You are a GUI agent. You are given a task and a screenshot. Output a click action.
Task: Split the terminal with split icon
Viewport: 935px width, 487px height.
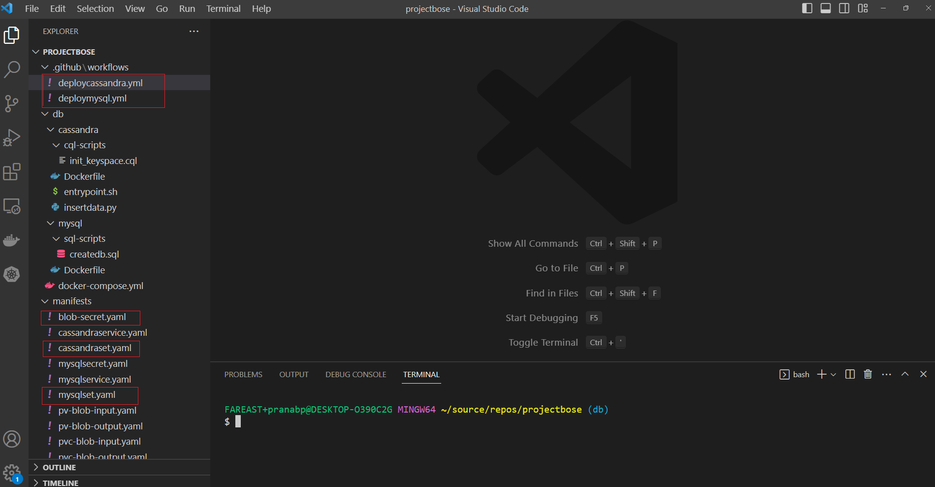[850, 374]
